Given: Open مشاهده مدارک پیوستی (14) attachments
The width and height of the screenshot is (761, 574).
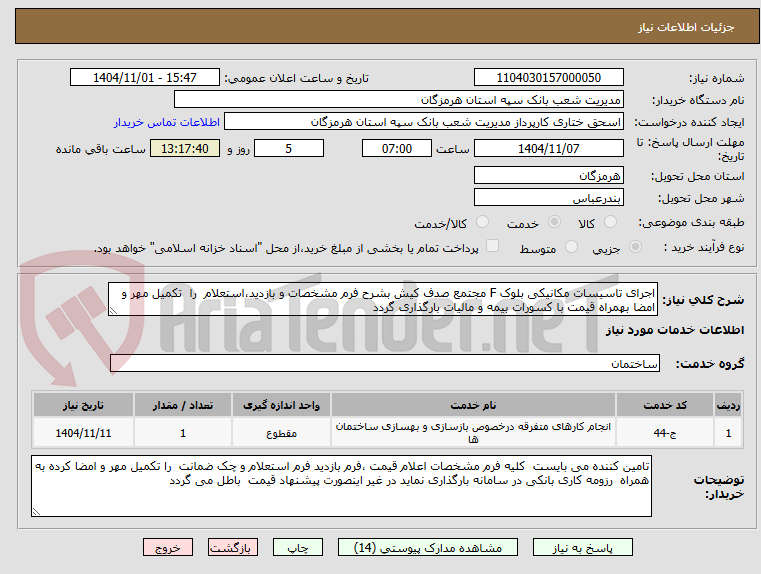Looking at the screenshot, I should (428, 547).
